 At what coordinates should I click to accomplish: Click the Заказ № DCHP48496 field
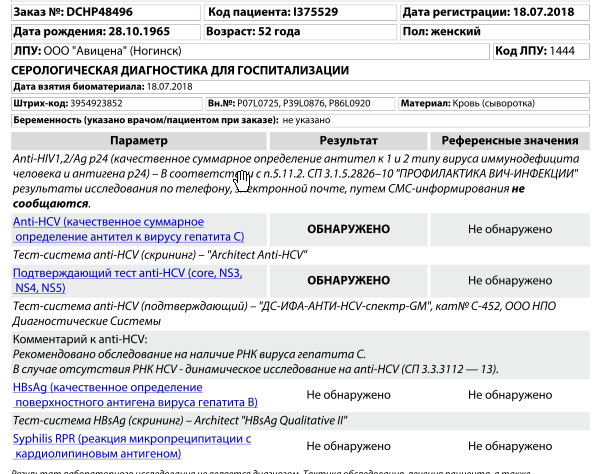(x=102, y=13)
